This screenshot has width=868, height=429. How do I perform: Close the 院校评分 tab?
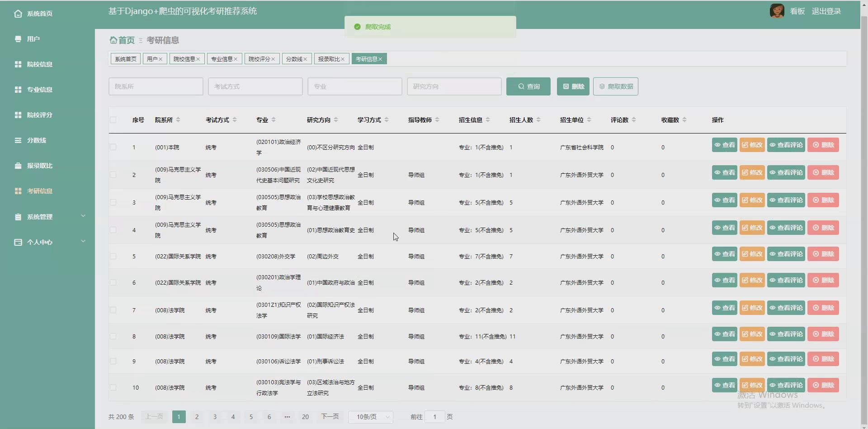click(273, 59)
